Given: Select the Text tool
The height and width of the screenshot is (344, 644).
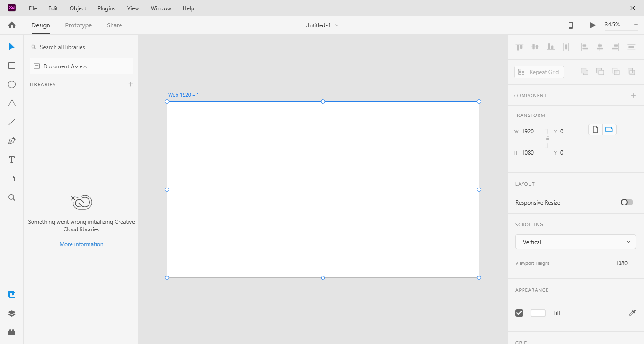Looking at the screenshot, I should point(12,160).
